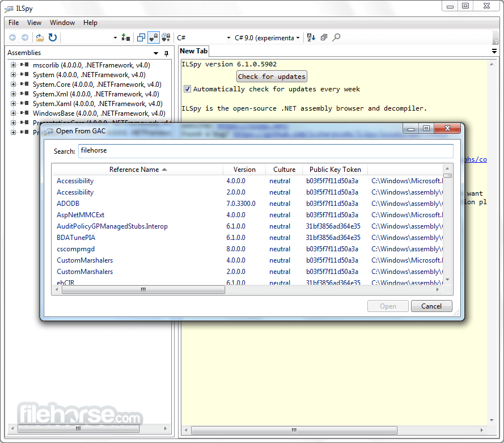Sort by Version column header
This screenshot has height=443, width=504.
[244, 170]
